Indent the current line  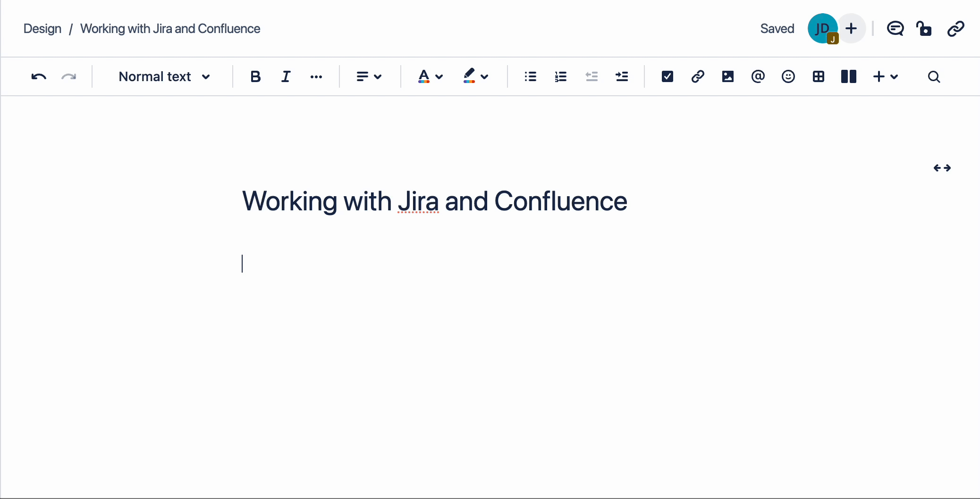(x=622, y=76)
